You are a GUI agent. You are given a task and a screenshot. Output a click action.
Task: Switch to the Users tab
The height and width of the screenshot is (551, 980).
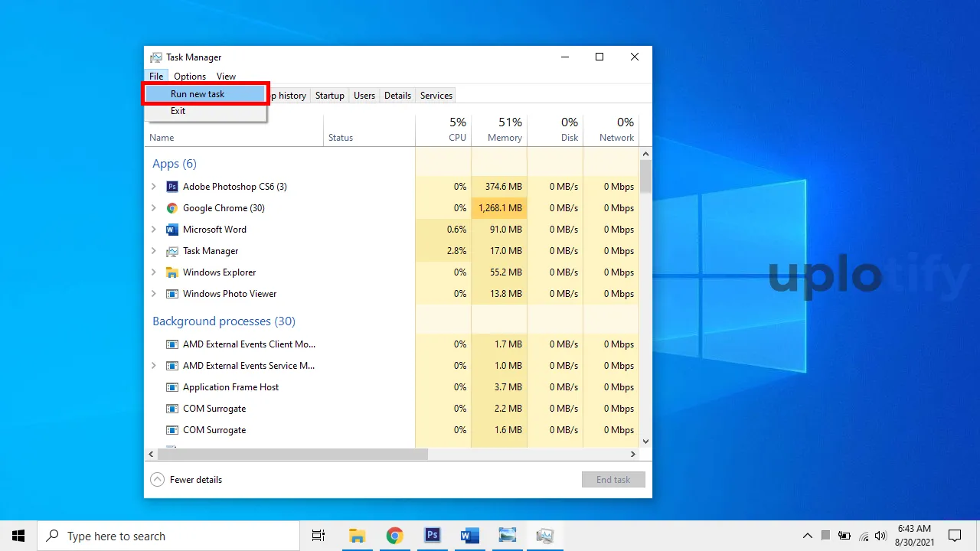point(364,96)
